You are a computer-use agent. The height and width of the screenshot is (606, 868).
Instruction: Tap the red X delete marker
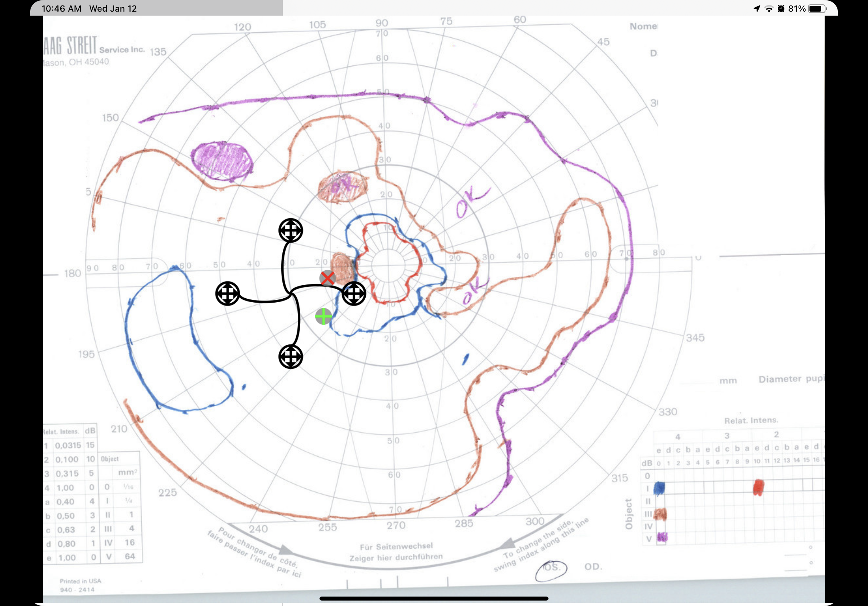[327, 278]
